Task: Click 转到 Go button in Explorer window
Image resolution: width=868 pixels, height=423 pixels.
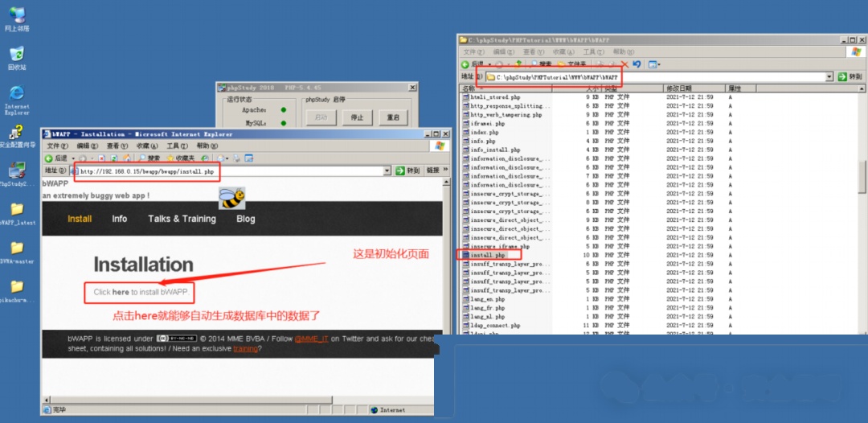Action: click(850, 77)
